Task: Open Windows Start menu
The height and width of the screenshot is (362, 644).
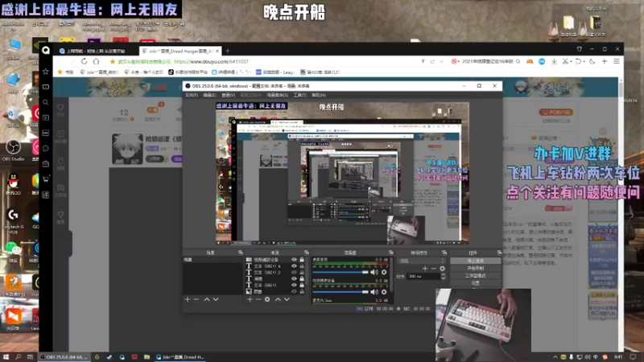Action: [6, 357]
